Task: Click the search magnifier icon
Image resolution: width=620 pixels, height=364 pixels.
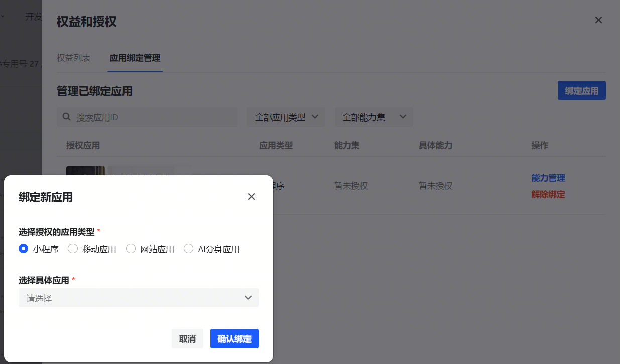Action: 66,117
